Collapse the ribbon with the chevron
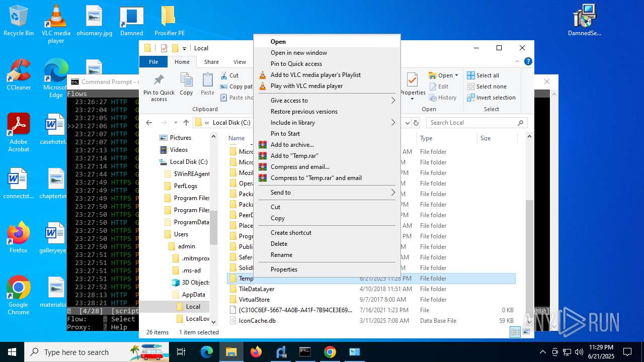 [x=516, y=62]
